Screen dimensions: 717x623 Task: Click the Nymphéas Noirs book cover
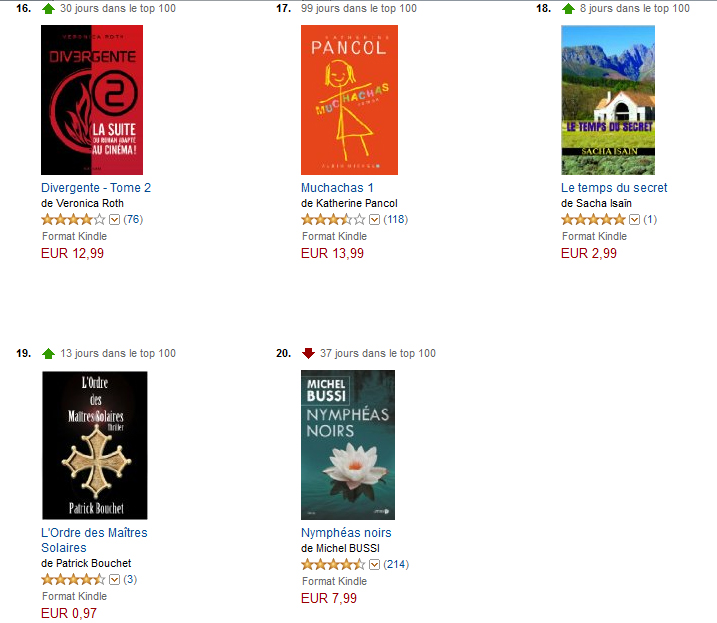tap(348, 445)
